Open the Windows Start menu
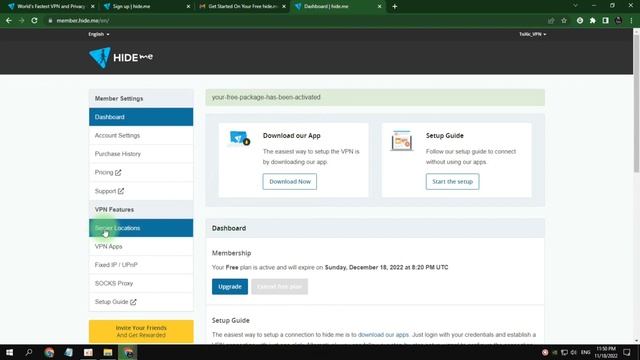The image size is (640, 360). (x=9, y=352)
